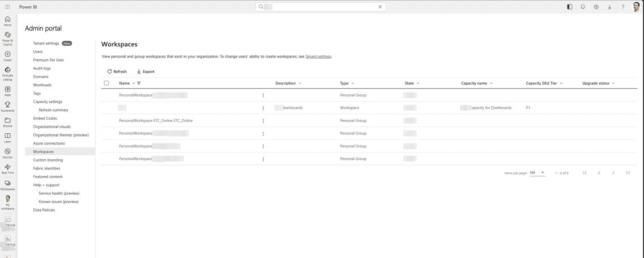This screenshot has height=258, width=644.
Task: Click the download icon in header
Action: click(x=609, y=7)
